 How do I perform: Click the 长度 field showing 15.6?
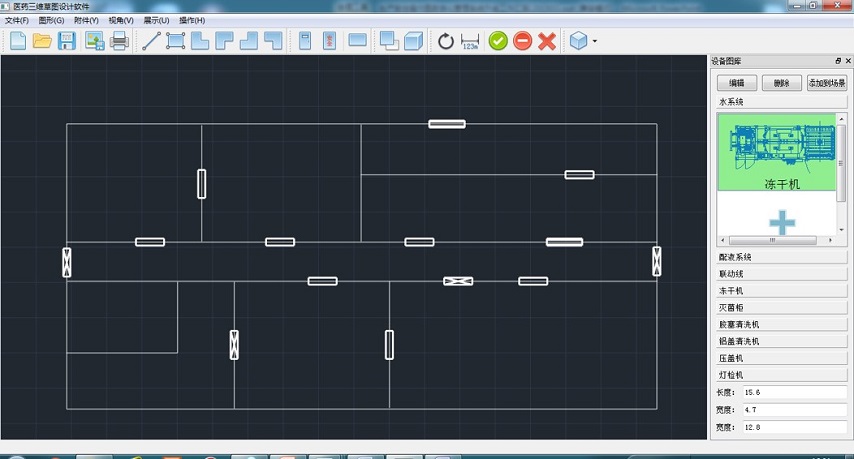point(794,392)
